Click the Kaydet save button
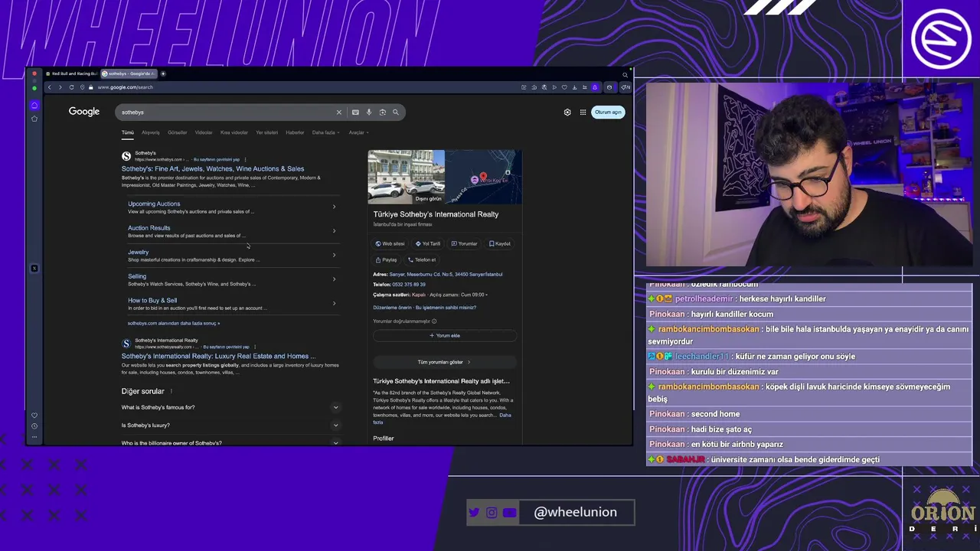The width and height of the screenshot is (980, 551). [500, 243]
